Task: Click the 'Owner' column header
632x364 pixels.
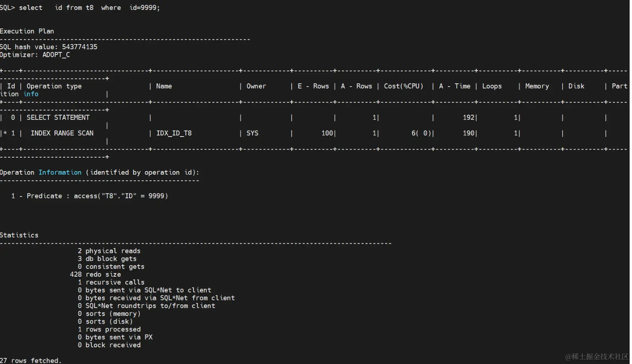Action: 256,86
